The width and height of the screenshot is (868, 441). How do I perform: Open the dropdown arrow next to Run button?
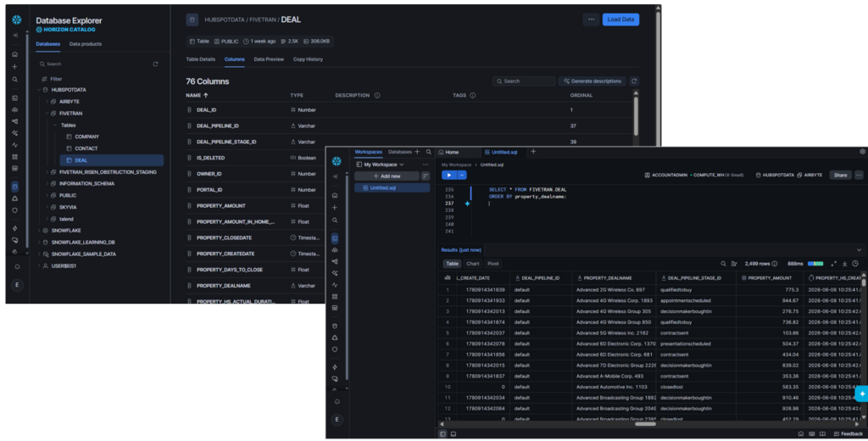[462, 175]
